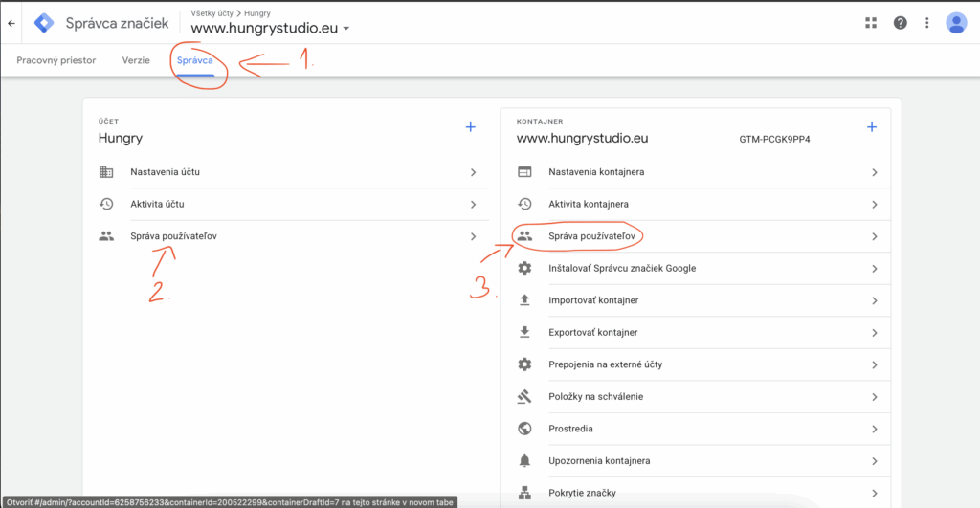The image size is (980, 508).
Task: Click the history icon beside Aktivita účtu
Action: click(106, 205)
